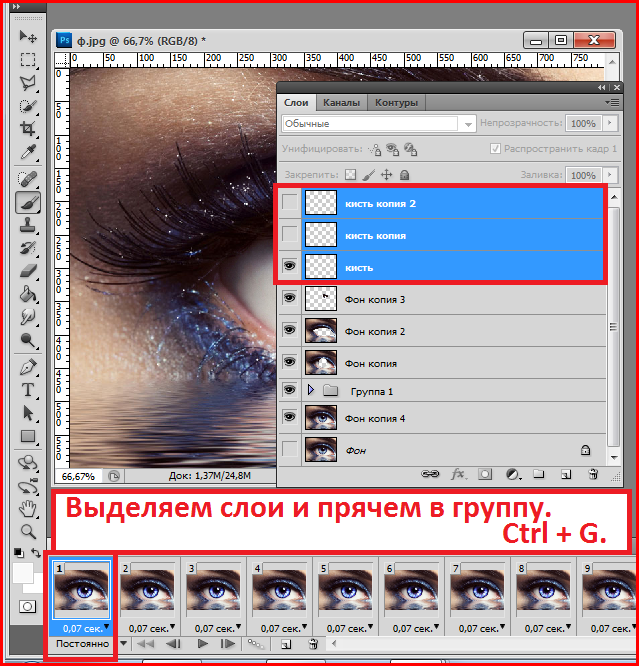This screenshot has height=666, width=639.
Task: Select the Smudge tool
Action: (x=28, y=317)
